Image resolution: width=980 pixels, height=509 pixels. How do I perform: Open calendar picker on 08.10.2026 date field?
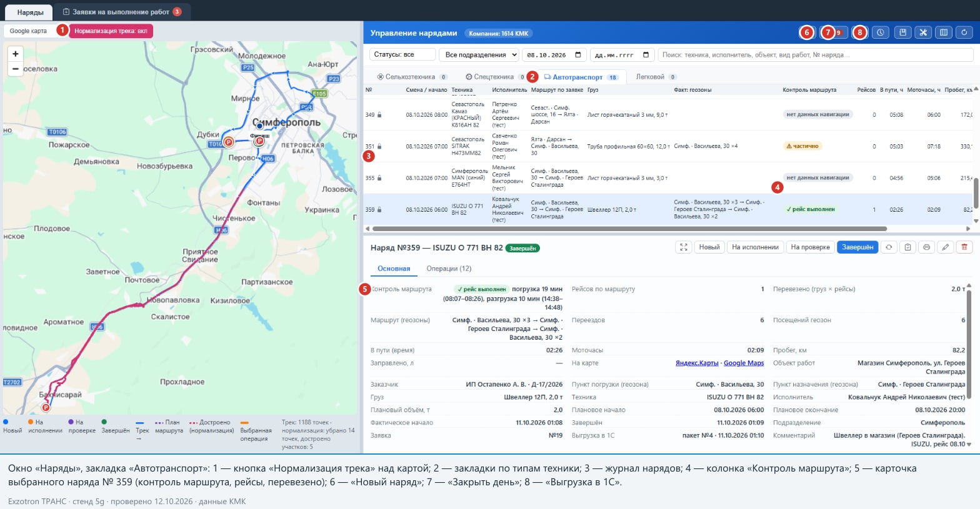[x=578, y=55]
